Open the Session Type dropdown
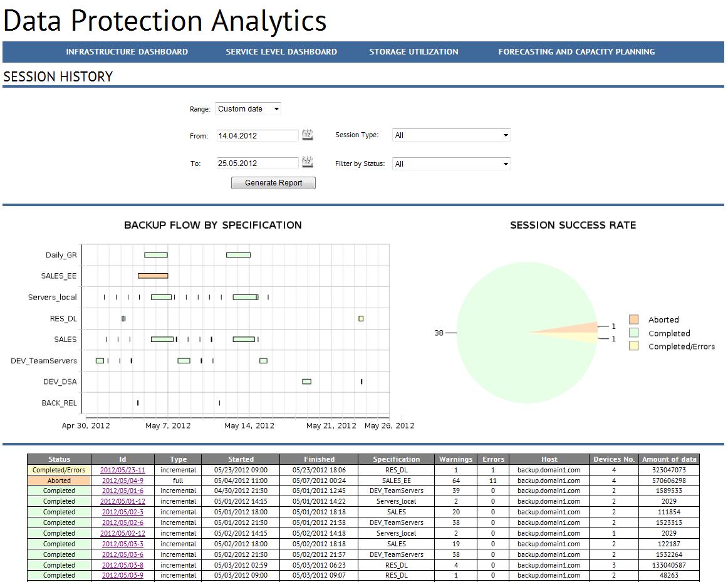728x582 pixels. tap(450, 135)
